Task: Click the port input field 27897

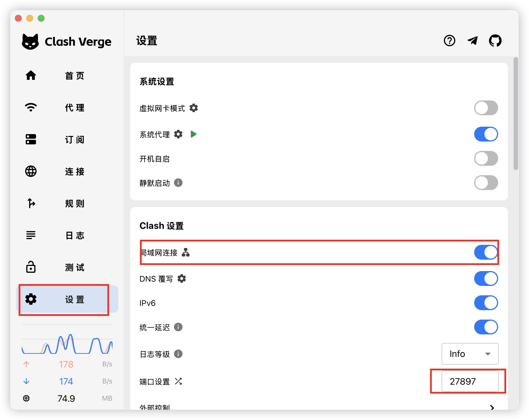Action: coord(470,381)
